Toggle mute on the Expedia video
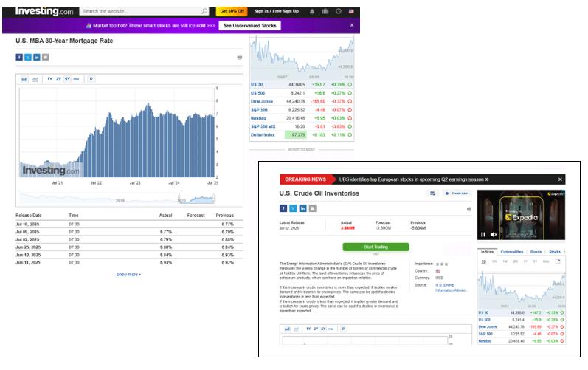588x370 pixels. click(494, 235)
